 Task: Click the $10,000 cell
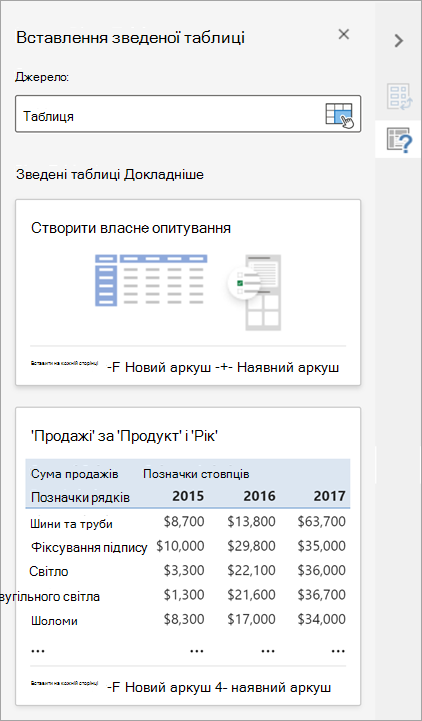coord(180,546)
